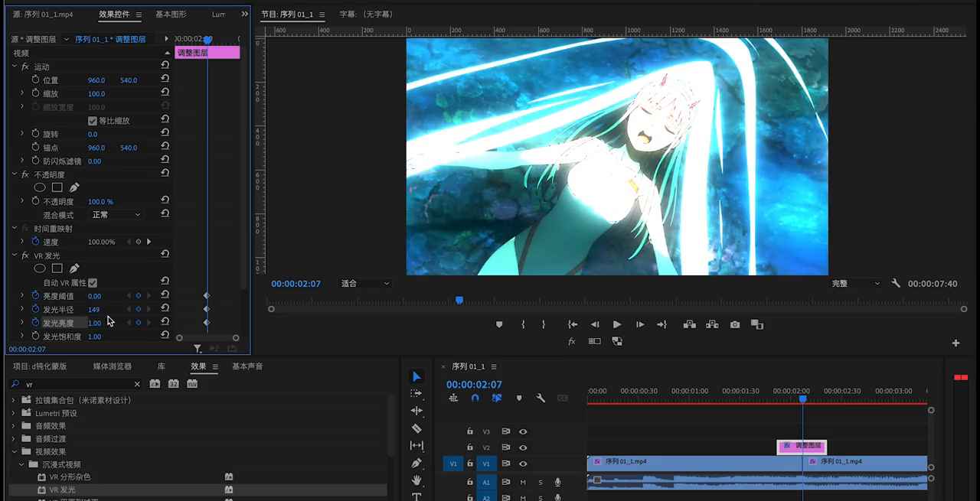Go to In point
The height and width of the screenshot is (501, 980).
tap(572, 324)
